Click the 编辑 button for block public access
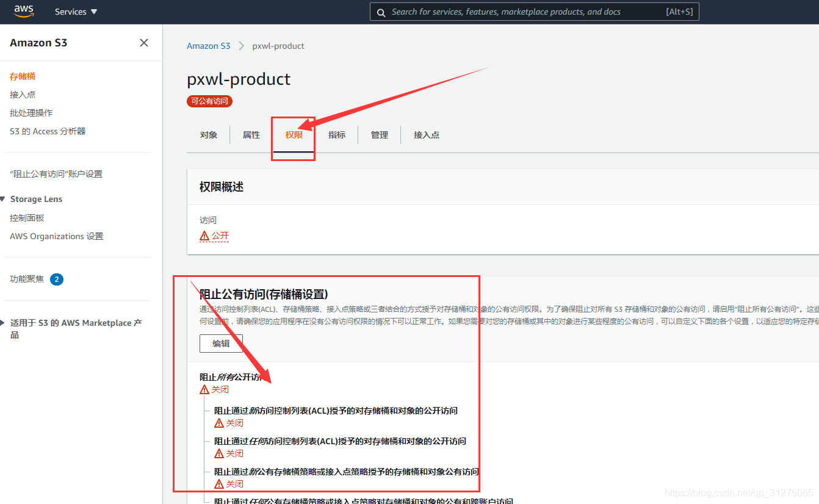Viewport: 819px width, 504px height. click(221, 344)
